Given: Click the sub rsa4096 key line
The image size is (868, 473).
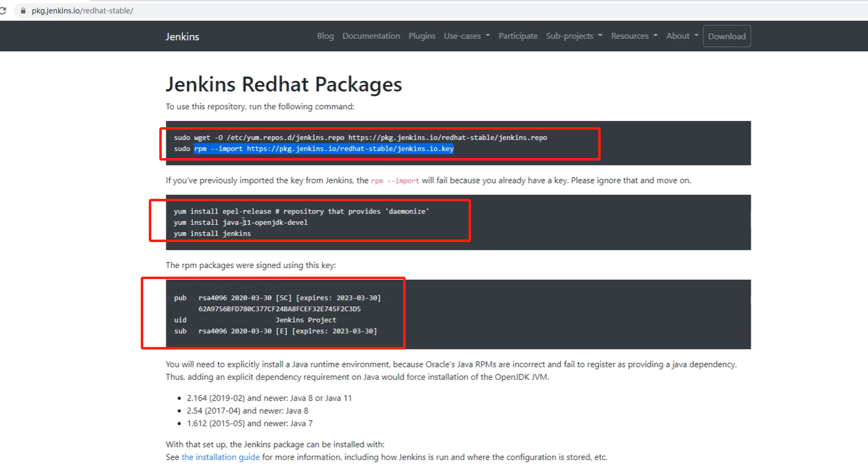Looking at the screenshot, I should click(x=275, y=331).
